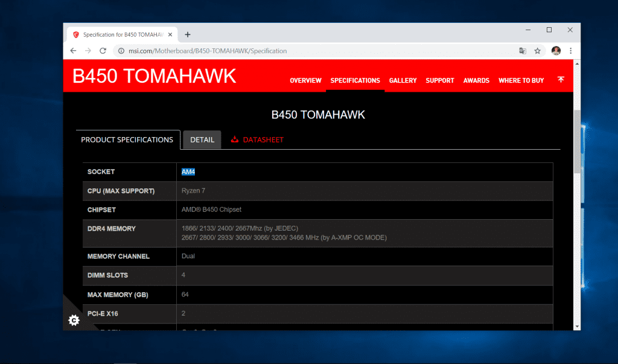This screenshot has width=618, height=364.
Task: Open Chrome three-dot menu
Action: pyautogui.click(x=570, y=51)
